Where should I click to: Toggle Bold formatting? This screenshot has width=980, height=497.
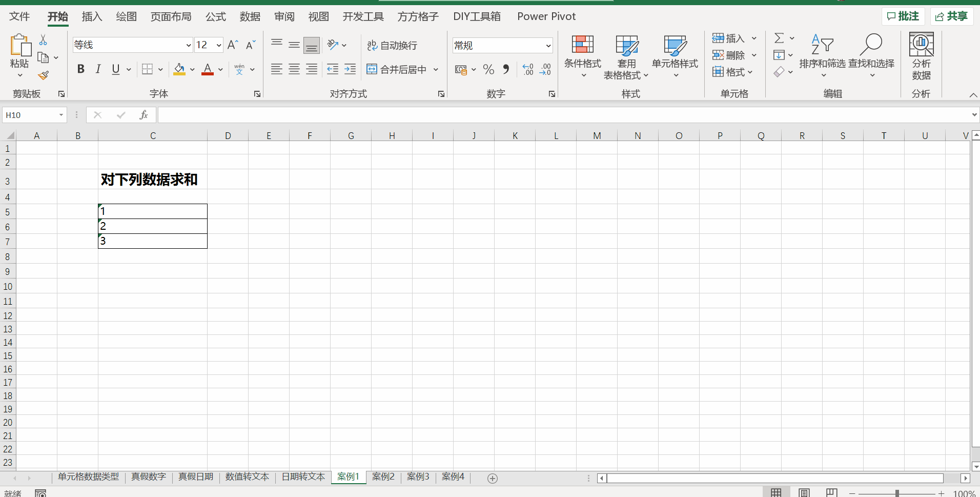coord(80,69)
